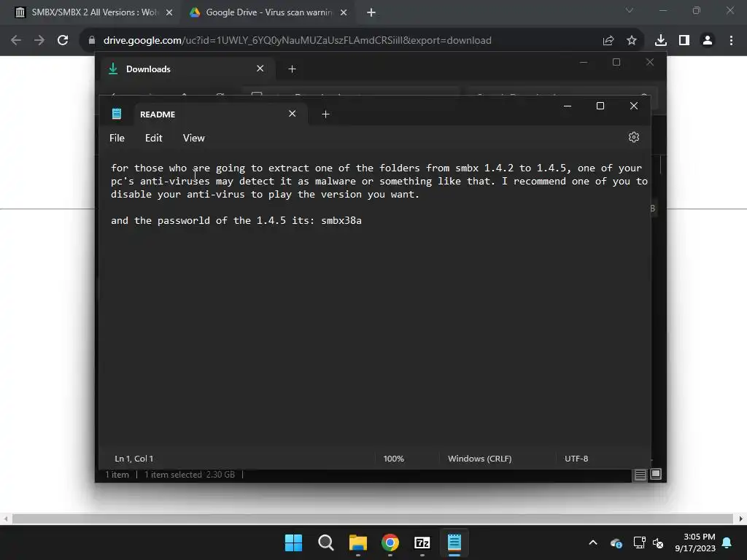
Task: Open the Edit menu in Notepad
Action: (x=153, y=138)
